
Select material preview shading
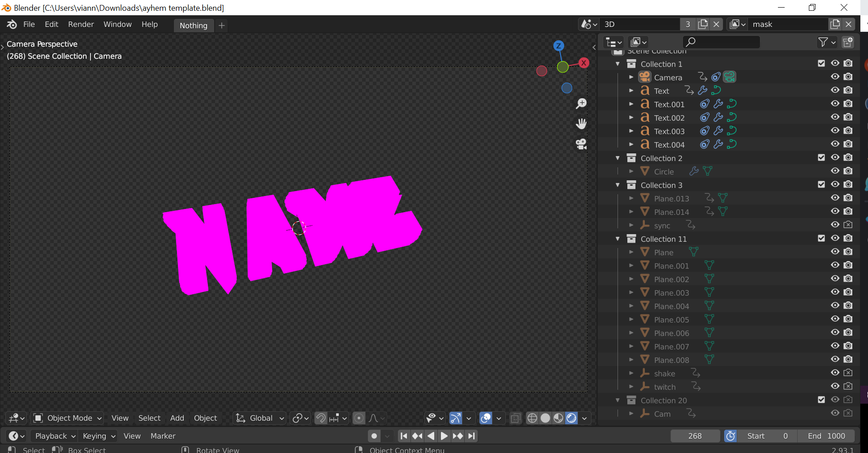click(x=558, y=418)
